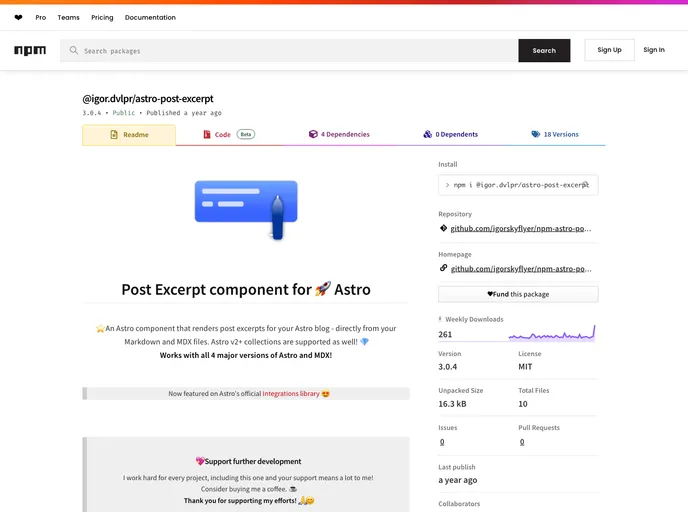Open the Repository GitHub link
This screenshot has width=688, height=512.
[521, 228]
